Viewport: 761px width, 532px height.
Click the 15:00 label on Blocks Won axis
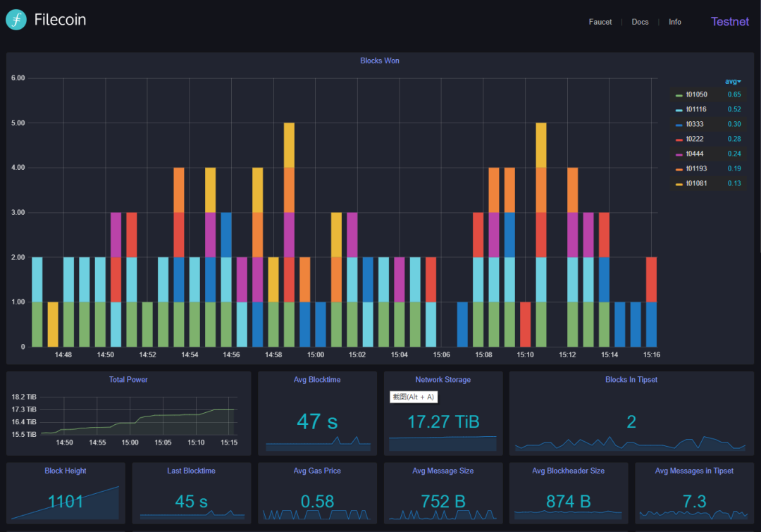click(x=316, y=355)
